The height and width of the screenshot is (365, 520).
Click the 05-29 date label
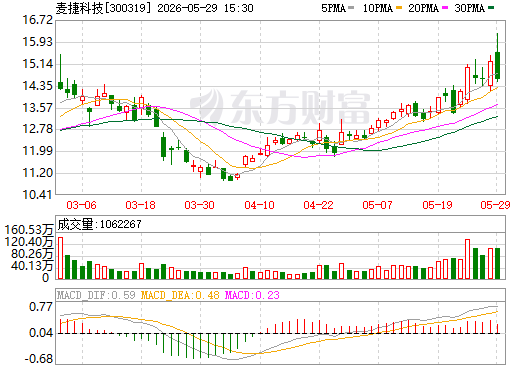496,205
